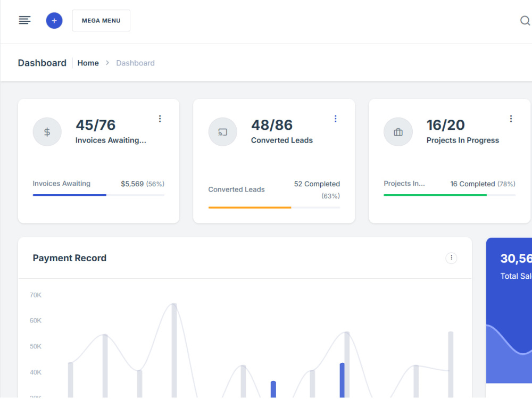Click the $5,569 amount value
The height and width of the screenshot is (399, 532).
[132, 184]
